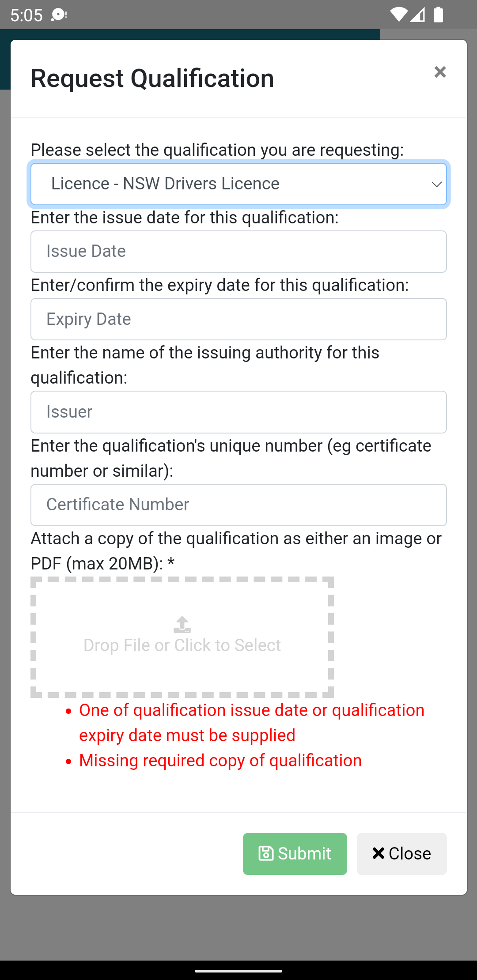Click the X icon beside Close label
The height and width of the screenshot is (980, 477).
pos(379,853)
